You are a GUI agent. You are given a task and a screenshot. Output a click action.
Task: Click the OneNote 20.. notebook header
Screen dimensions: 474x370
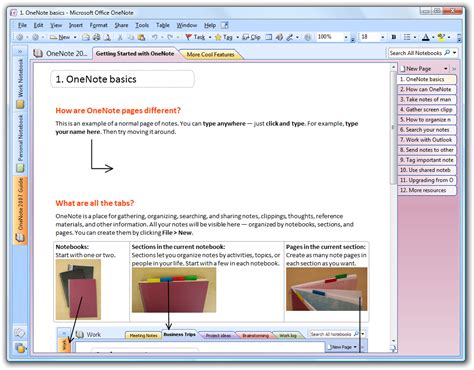pos(61,53)
